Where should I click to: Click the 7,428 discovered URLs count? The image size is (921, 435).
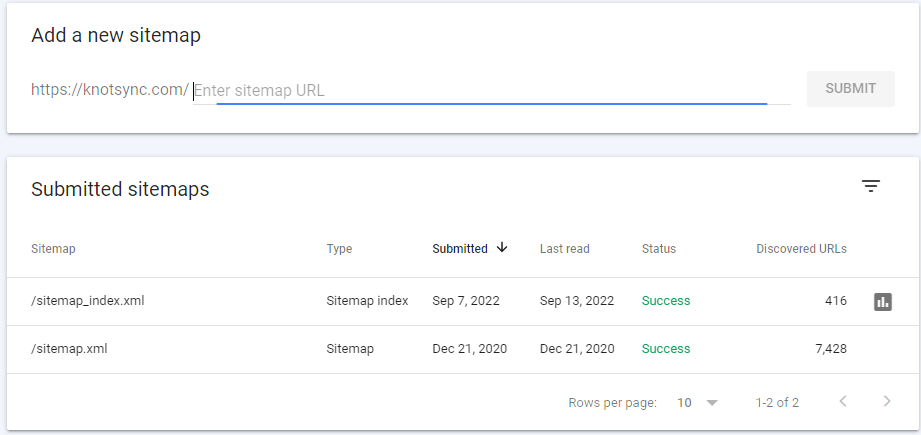pyautogui.click(x=829, y=349)
